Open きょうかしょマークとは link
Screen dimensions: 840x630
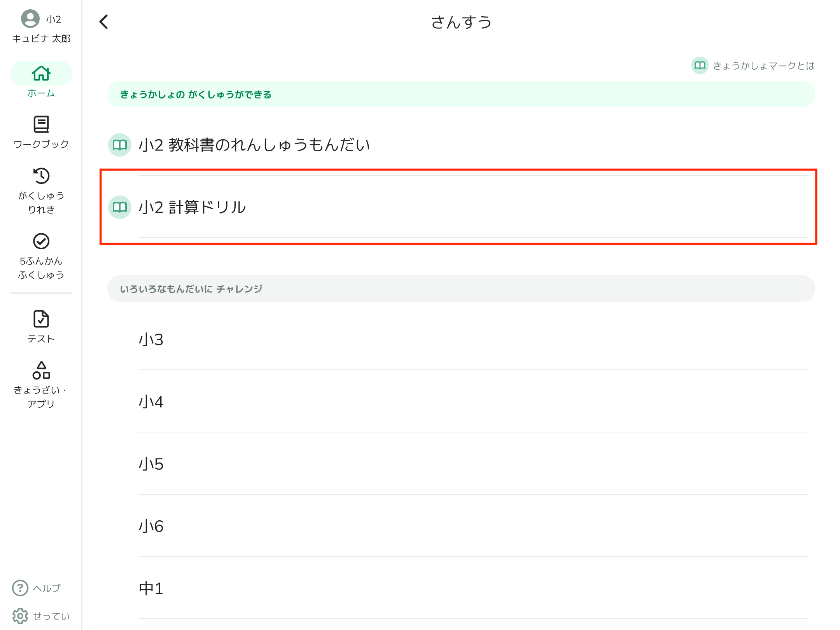pyautogui.click(x=763, y=66)
